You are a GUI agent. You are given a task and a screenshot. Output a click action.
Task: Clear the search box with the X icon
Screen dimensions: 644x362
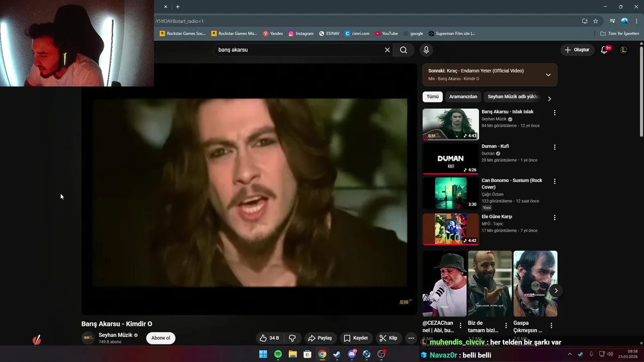click(387, 50)
